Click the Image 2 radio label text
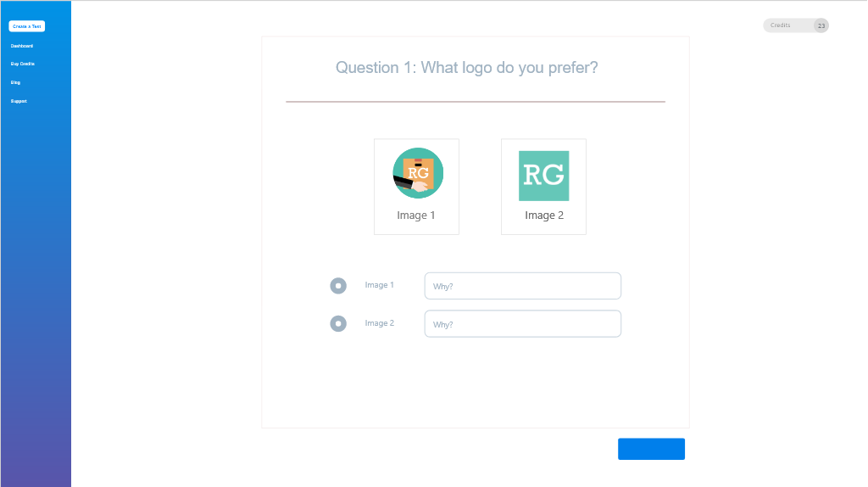Image resolution: width=868 pixels, height=487 pixels. pos(379,323)
